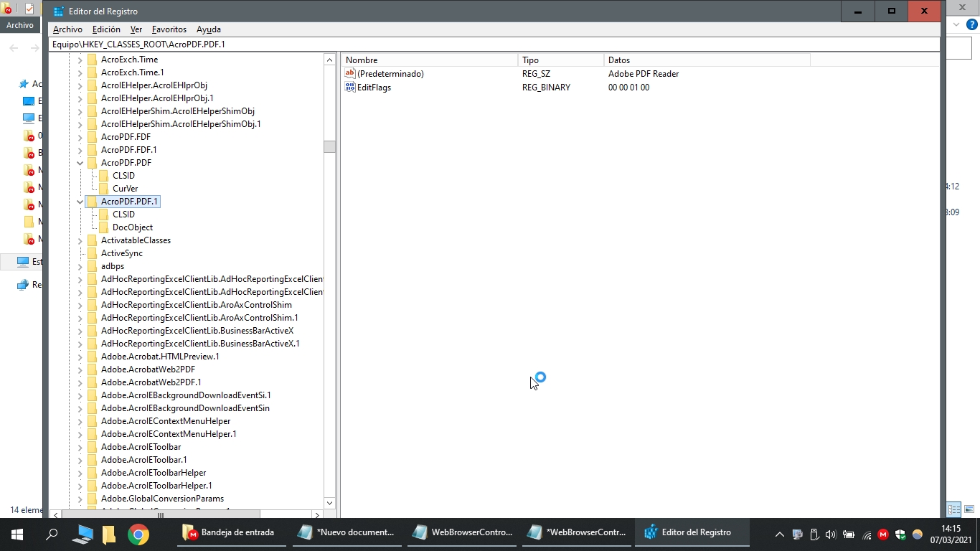Click the properties checkmark icon in Explorer's toolbar
The image size is (980, 551).
pyautogui.click(x=29, y=9)
